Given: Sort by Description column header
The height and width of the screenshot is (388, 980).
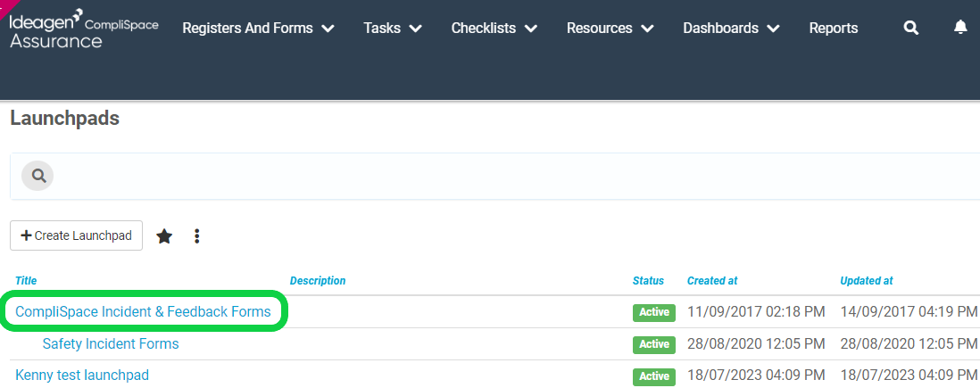Looking at the screenshot, I should click(x=318, y=281).
